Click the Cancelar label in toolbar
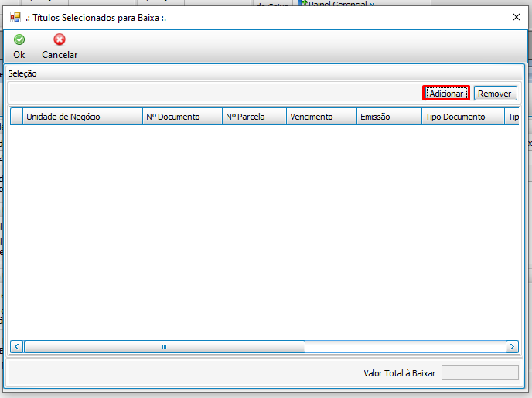The width and height of the screenshot is (532, 398). pyautogui.click(x=60, y=55)
